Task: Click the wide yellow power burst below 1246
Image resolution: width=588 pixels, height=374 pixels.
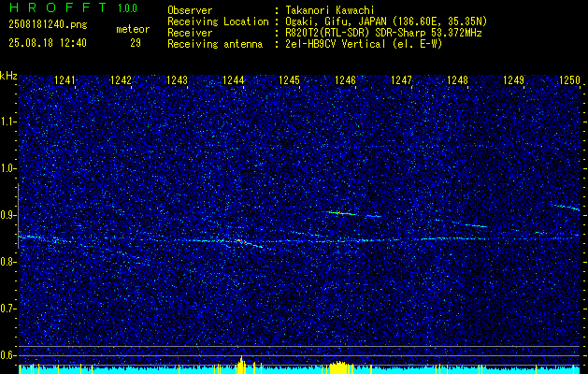Action: [339, 367]
